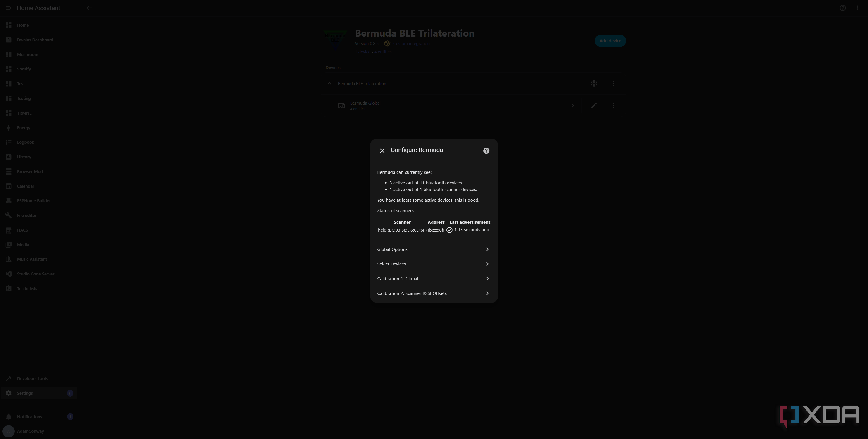The width and height of the screenshot is (868, 439).
Task: Open help icon in Configure Bermuda dialog
Action: coord(486,150)
